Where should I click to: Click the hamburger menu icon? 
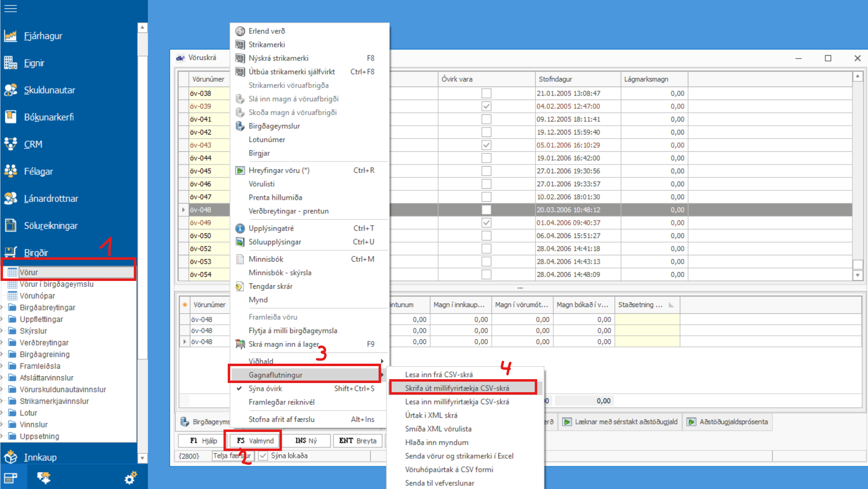click(10, 8)
